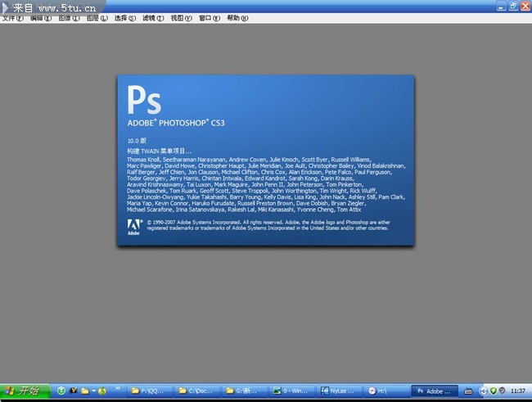
Task: Open the 滤镜(T) menu
Action: click(152, 18)
